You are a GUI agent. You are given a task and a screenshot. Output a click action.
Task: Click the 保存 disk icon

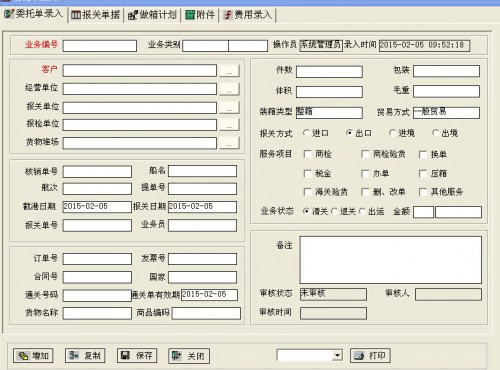pyautogui.click(x=125, y=356)
